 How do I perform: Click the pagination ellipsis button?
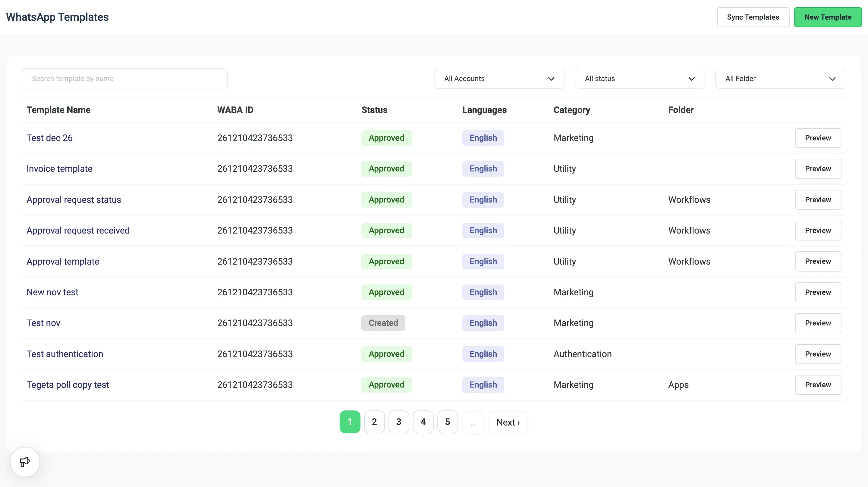coord(473,422)
